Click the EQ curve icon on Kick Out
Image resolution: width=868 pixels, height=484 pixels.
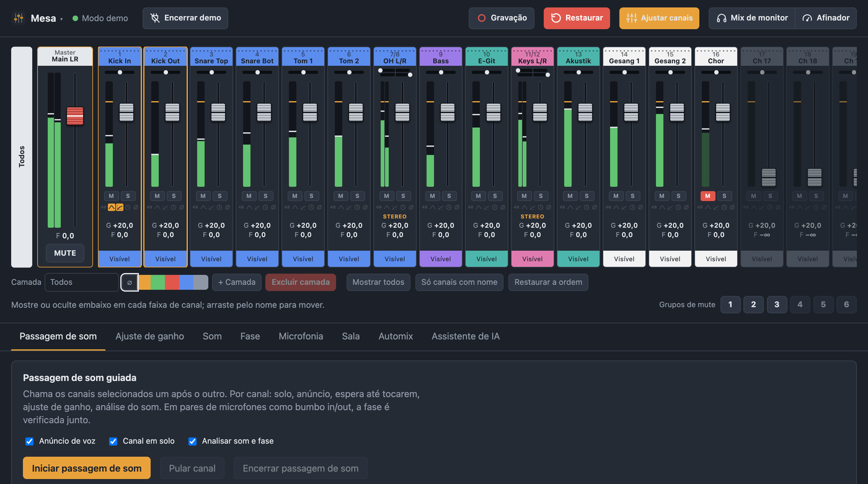[x=157, y=207]
